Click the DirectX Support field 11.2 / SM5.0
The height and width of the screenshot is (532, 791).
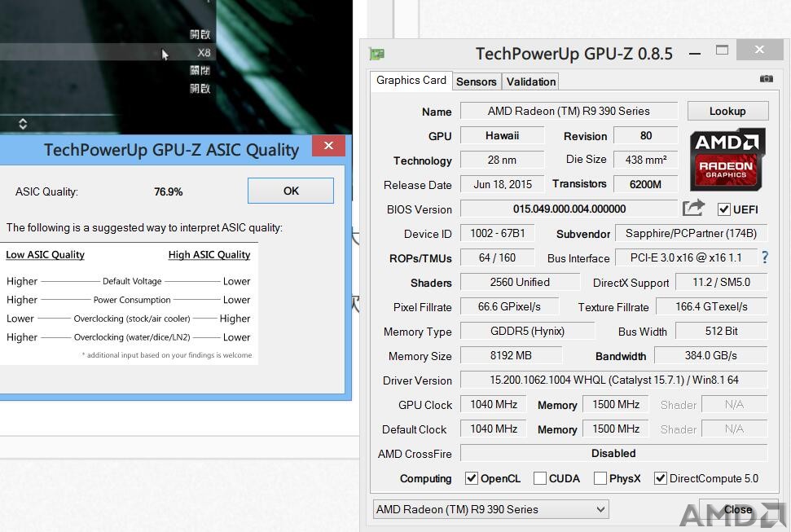tap(722, 282)
